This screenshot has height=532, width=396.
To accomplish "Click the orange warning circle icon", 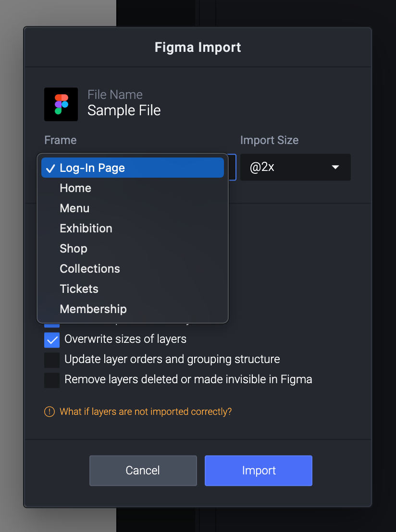I will point(49,411).
